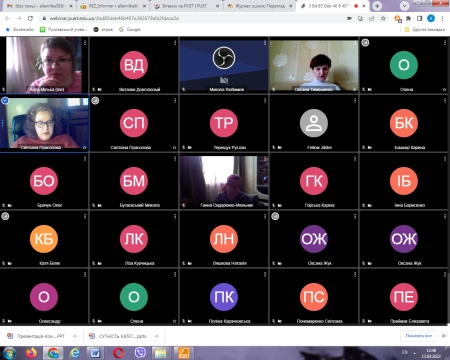450x360 pixels.
Task: Open the Viber icon in taskbar
Action: tap(140, 352)
